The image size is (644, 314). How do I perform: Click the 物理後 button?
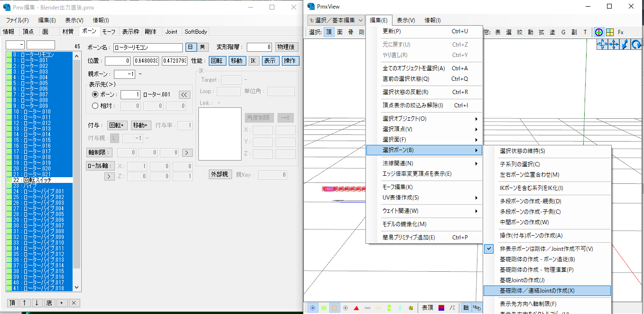click(287, 47)
